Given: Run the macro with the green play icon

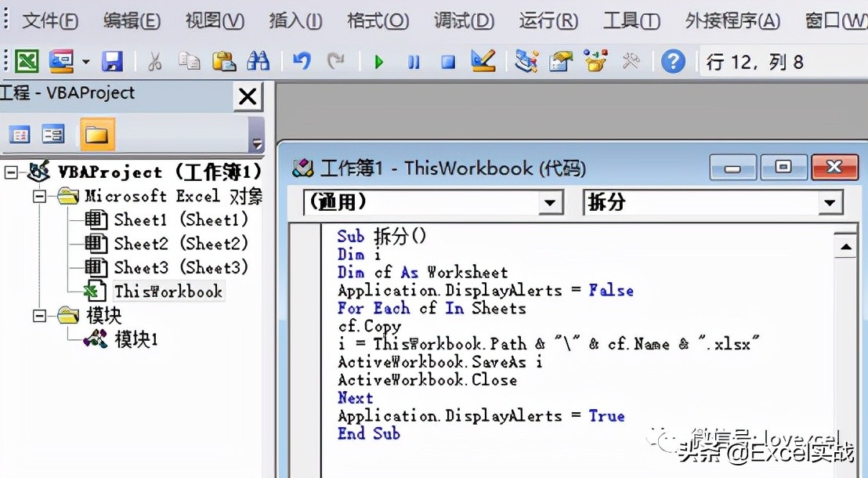Looking at the screenshot, I should (379, 61).
